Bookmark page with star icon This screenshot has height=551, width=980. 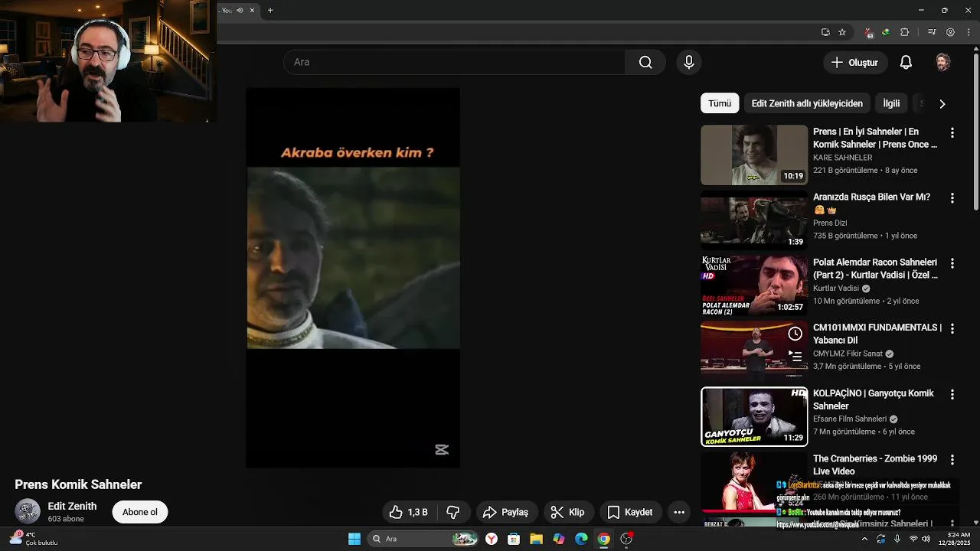(842, 32)
